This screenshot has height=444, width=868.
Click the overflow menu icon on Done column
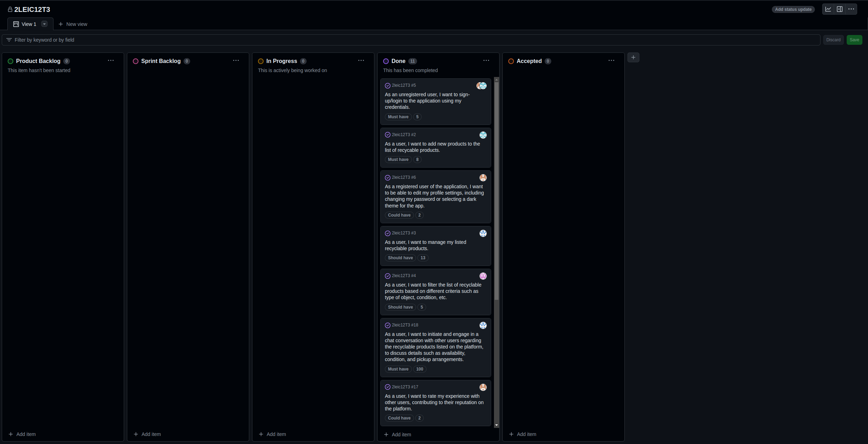[x=486, y=61]
